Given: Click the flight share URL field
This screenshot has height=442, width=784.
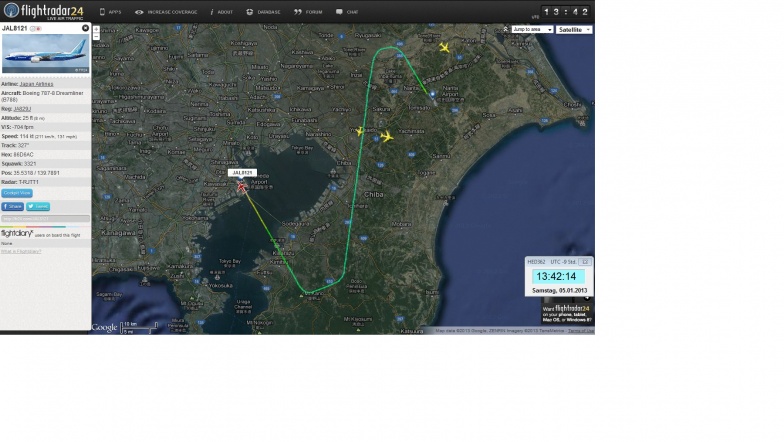Looking at the screenshot, I should pyautogui.click(x=45, y=218).
